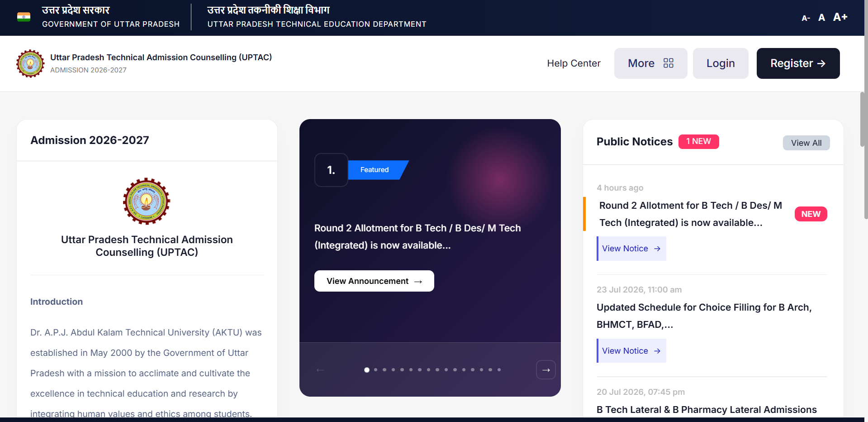Reset font size with A button
Viewport: 868px width, 422px height.
(821, 18)
